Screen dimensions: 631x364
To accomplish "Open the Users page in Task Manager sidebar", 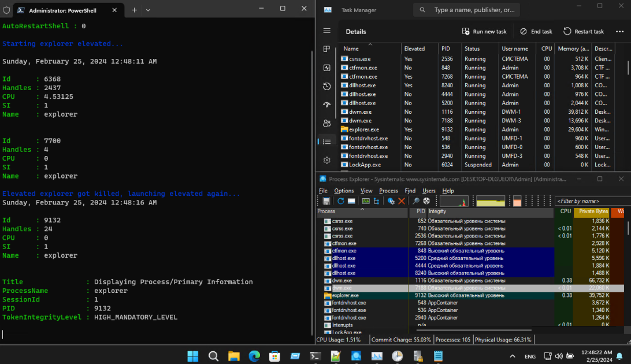I will tap(327, 124).
